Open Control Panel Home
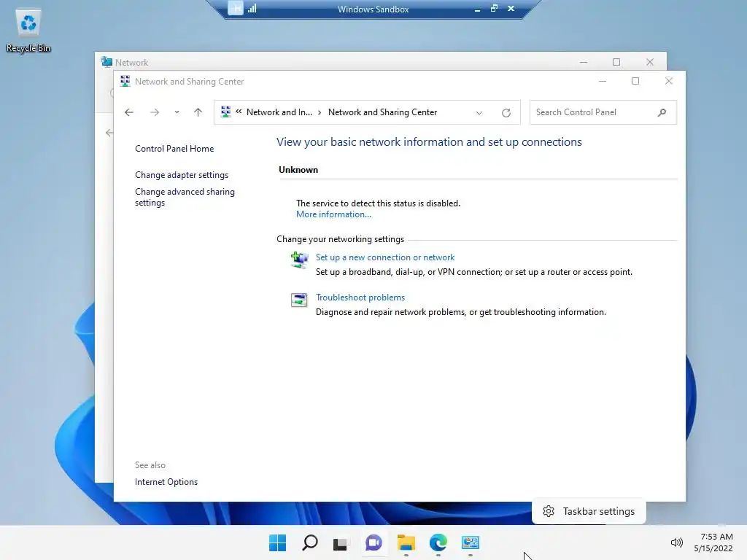The width and height of the screenshot is (747, 560). pyautogui.click(x=174, y=149)
